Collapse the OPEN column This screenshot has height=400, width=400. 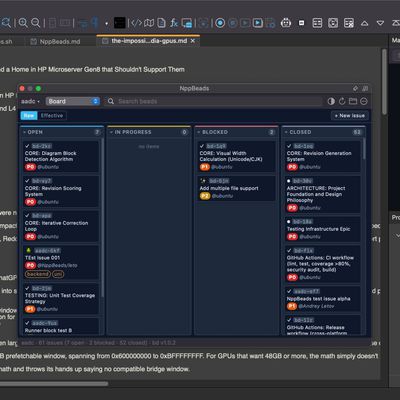click(x=24, y=132)
